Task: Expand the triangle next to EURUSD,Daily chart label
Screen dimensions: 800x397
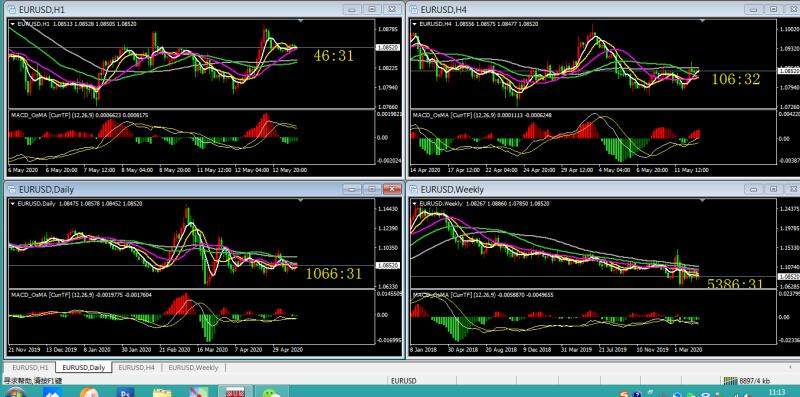Action: point(12,203)
